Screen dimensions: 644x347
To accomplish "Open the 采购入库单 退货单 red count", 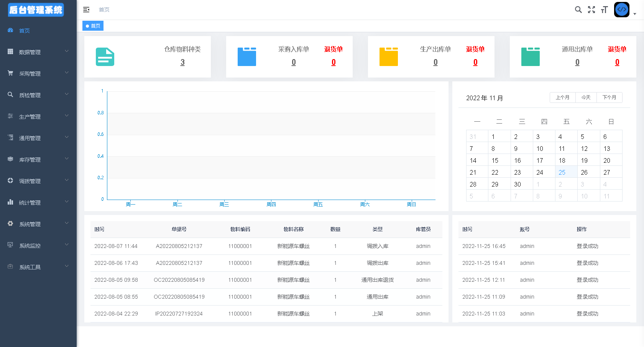I will (x=333, y=62).
